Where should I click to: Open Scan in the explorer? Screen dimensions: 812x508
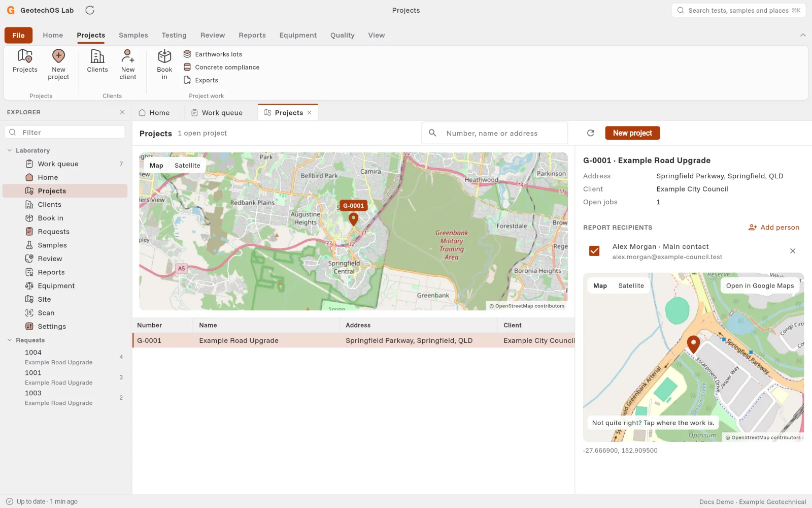(65, 313)
